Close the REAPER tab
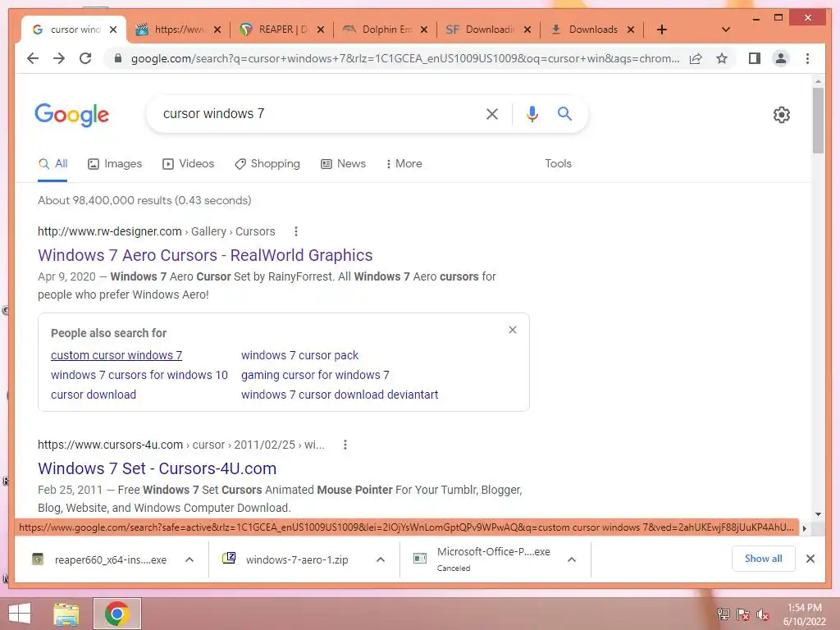The height and width of the screenshot is (630, 840). tap(321, 30)
